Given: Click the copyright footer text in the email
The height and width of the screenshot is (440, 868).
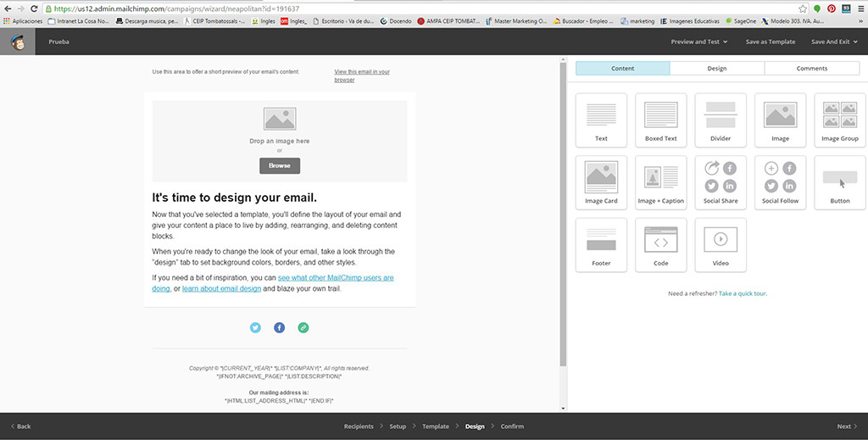Looking at the screenshot, I should [x=279, y=368].
